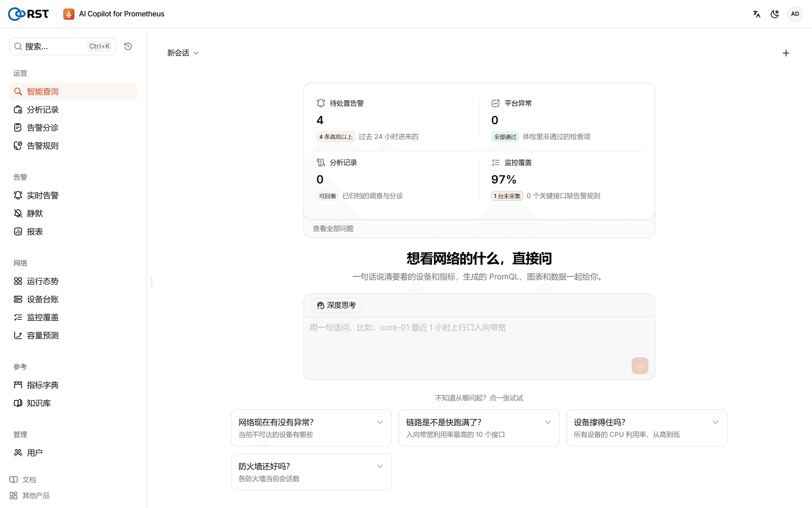Expand 设备撑得住吗 suggestion chevron

(x=715, y=422)
